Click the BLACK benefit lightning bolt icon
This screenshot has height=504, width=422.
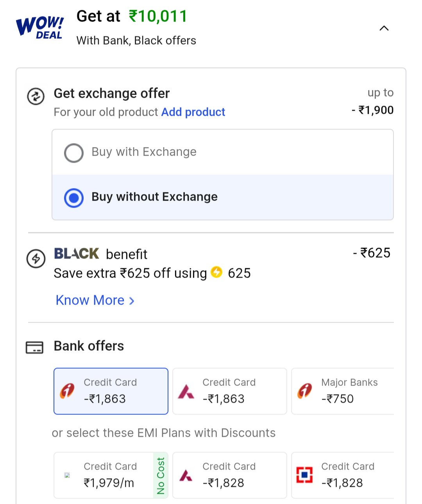tap(36, 258)
